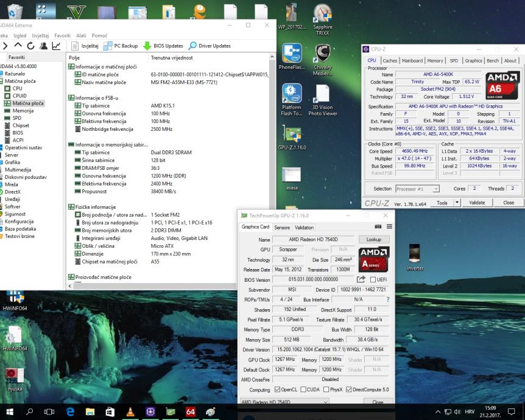Open the CPU-Z Tools dropdown arrow
Image resolution: width=525 pixels, height=420 pixels.
pos(457,203)
